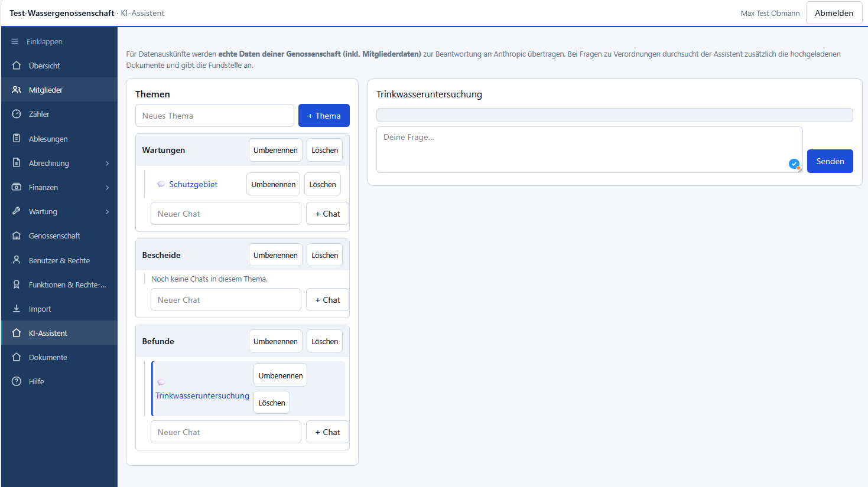Click 'Noch keine Chats in diesem Thema.' text

click(209, 279)
